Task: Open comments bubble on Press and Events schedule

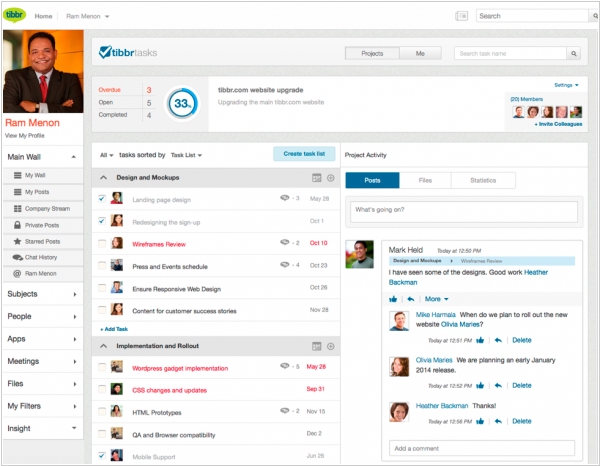Action: pyautogui.click(x=285, y=264)
